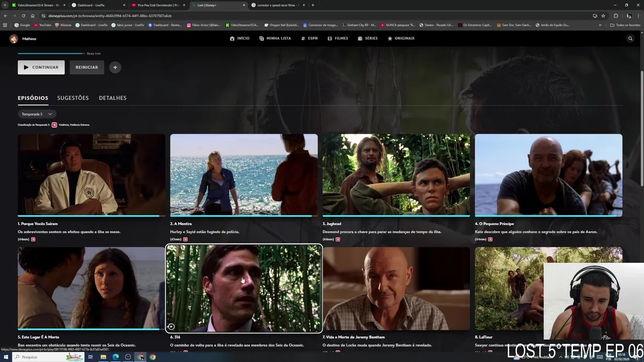This screenshot has width=644, height=362.
Task: Open the YouTube bookmark
Action: pos(43,25)
